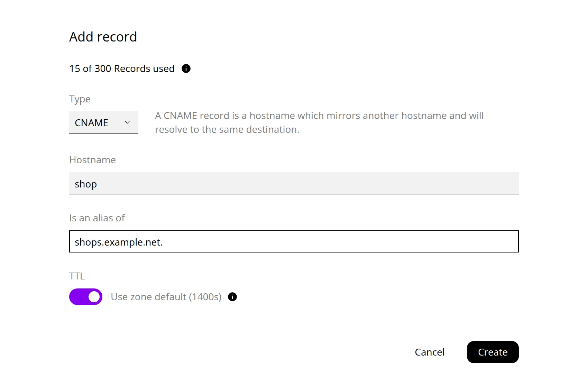Click the 'TTL' label

77,276
